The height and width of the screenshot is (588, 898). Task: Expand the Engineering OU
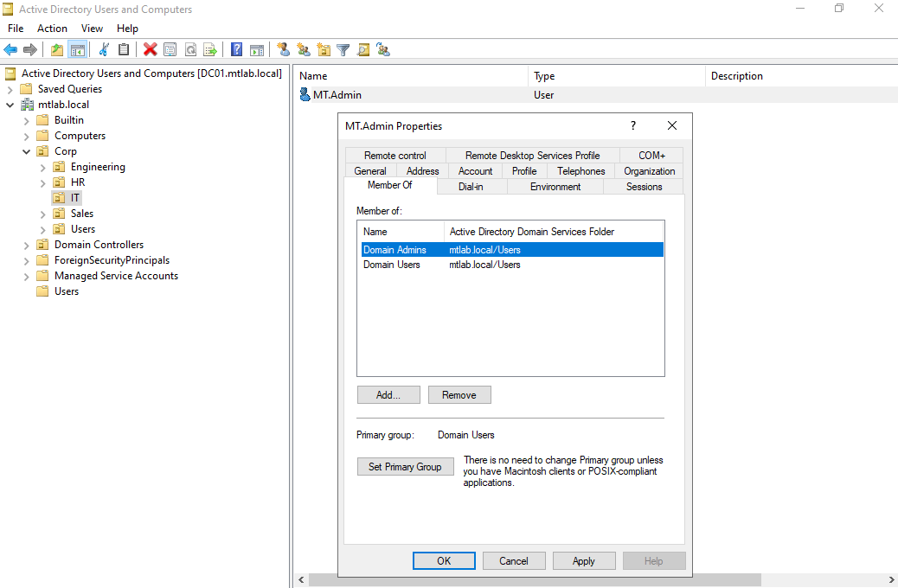pos(43,167)
